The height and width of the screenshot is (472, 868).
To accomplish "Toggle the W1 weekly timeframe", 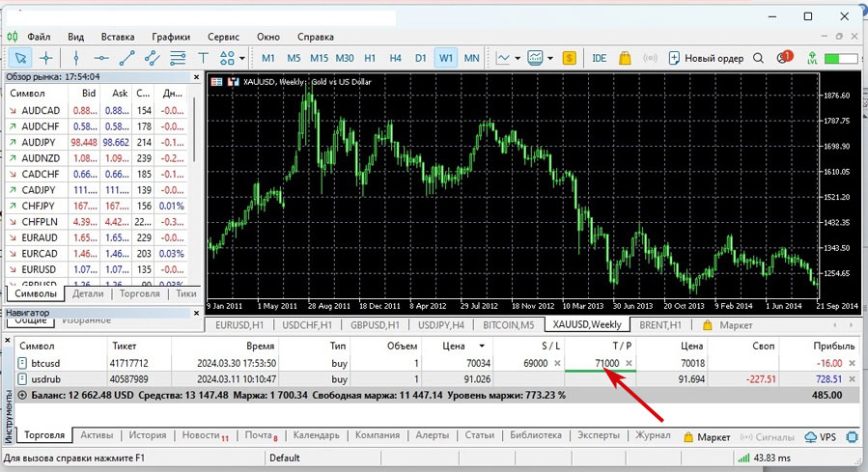I will click(x=446, y=58).
